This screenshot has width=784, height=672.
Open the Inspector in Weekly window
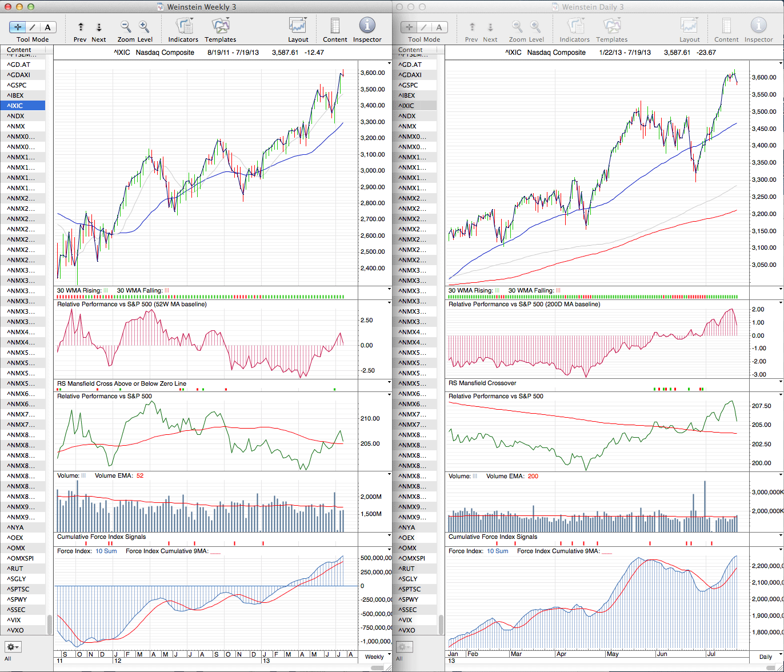point(367,26)
